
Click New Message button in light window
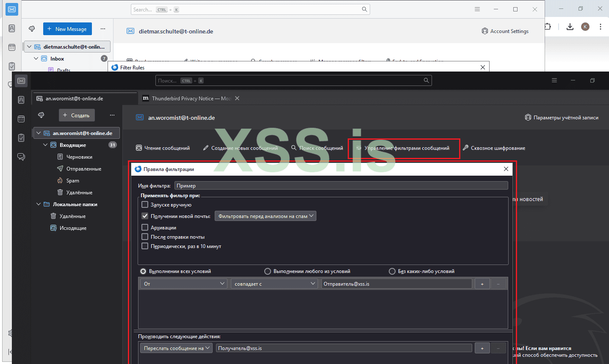pos(67,29)
